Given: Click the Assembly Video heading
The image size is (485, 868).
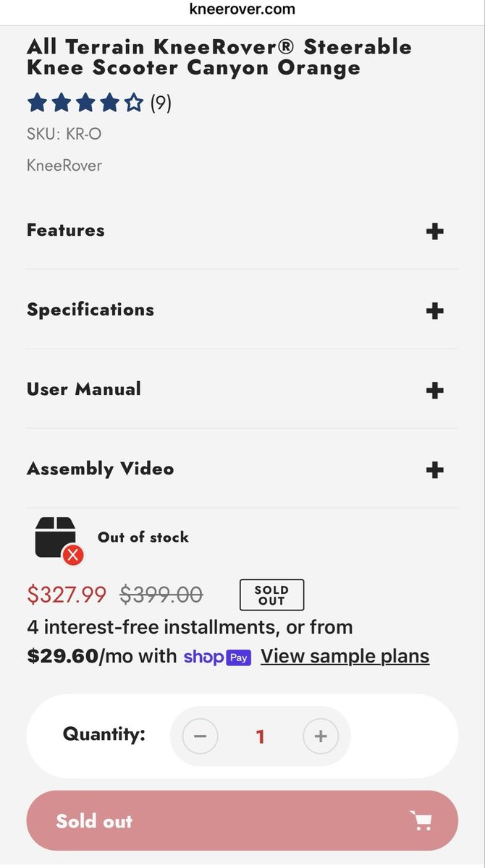Looking at the screenshot, I should tap(101, 469).
